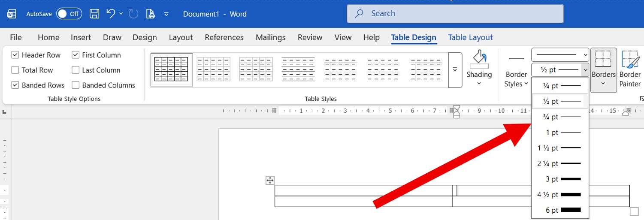
Task: Switch to the View tab
Action: pyautogui.click(x=343, y=37)
